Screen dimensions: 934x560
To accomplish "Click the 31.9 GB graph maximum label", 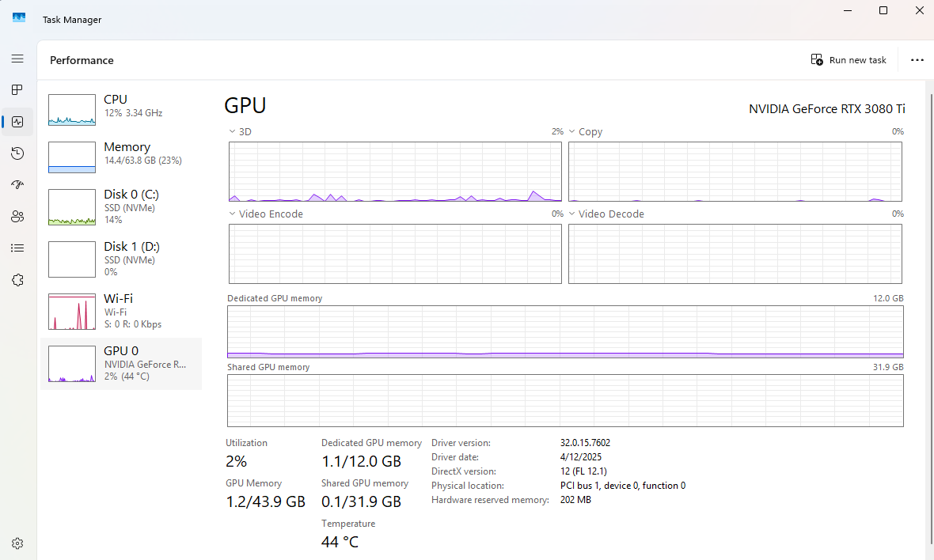I will (888, 367).
